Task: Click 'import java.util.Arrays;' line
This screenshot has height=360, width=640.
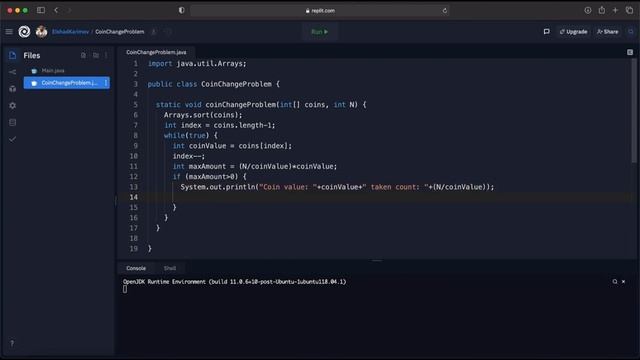Action: coord(197,64)
